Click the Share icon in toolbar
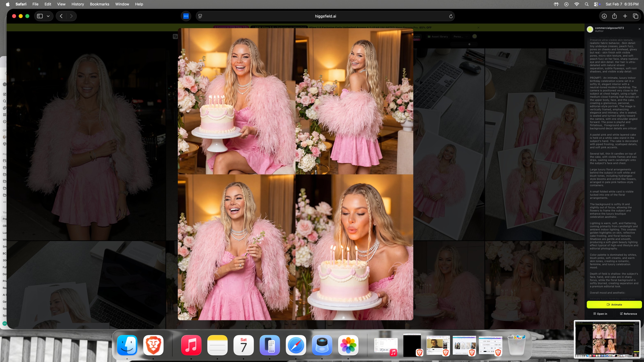This screenshot has height=362, width=644. click(x=614, y=16)
